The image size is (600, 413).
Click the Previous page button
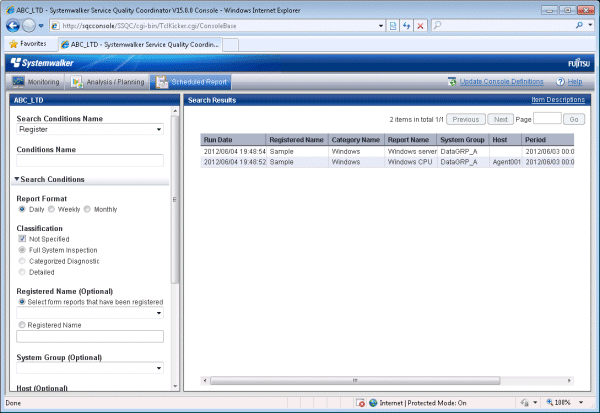pyautogui.click(x=466, y=119)
